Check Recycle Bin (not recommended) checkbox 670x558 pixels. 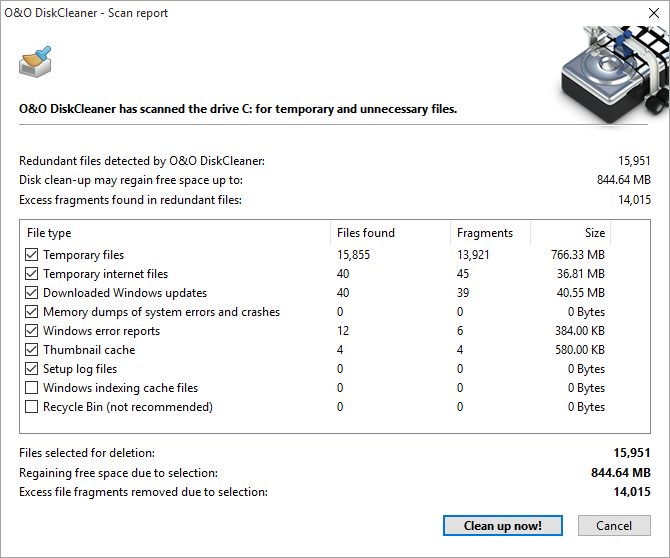(31, 407)
